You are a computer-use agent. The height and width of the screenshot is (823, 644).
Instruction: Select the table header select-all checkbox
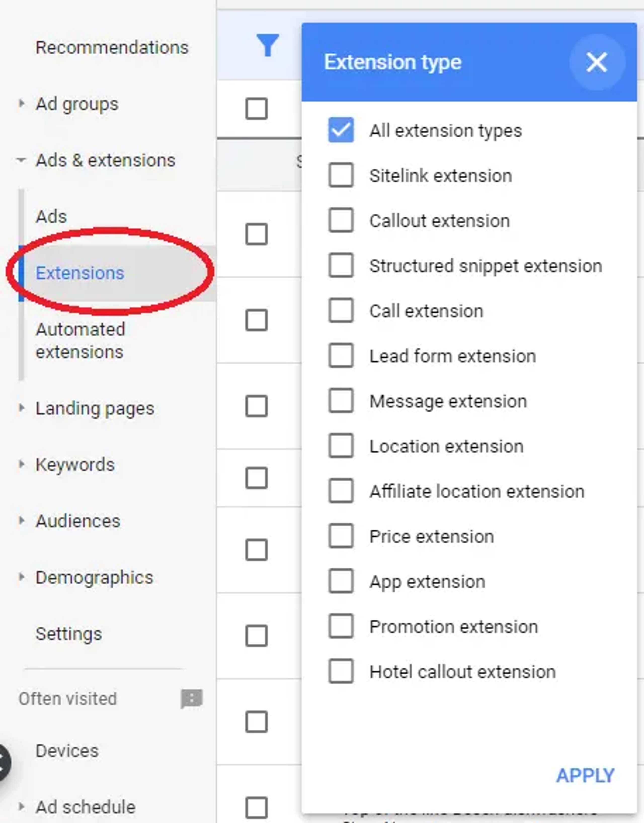[x=256, y=109]
